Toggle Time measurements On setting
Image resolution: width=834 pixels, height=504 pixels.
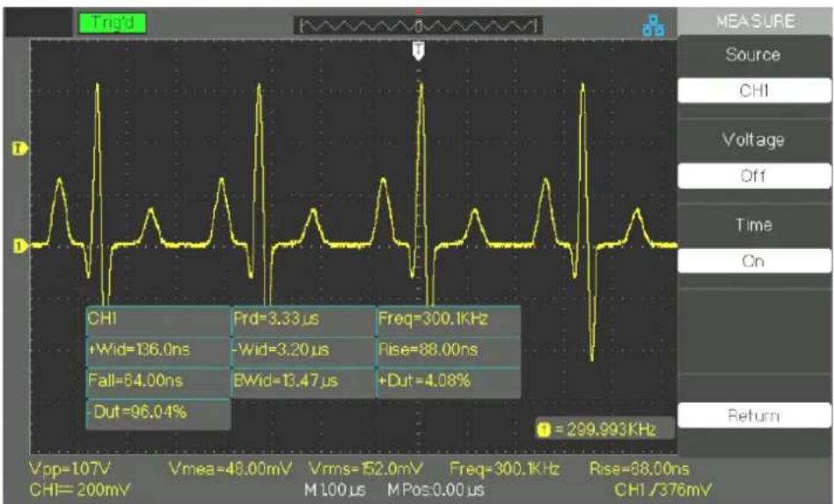tap(754, 261)
